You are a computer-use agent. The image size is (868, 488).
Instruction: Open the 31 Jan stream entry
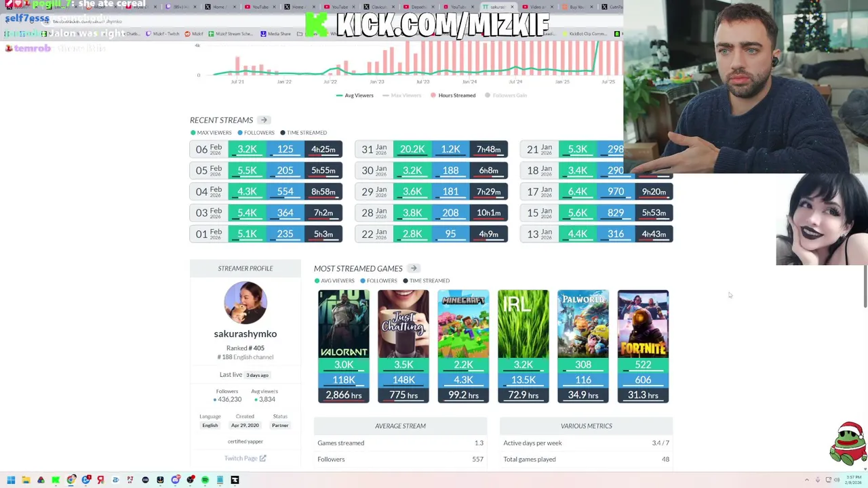[x=431, y=149]
